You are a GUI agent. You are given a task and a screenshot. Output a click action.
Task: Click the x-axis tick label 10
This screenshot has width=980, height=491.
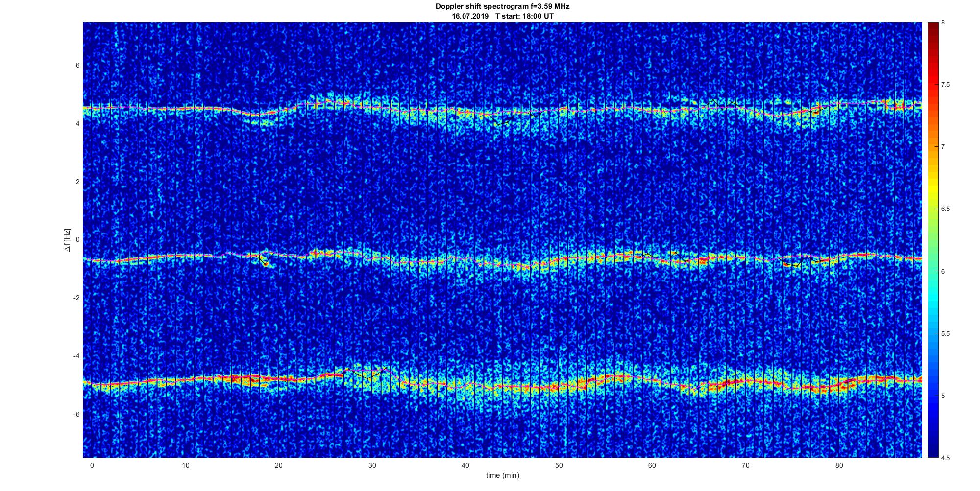(x=185, y=465)
